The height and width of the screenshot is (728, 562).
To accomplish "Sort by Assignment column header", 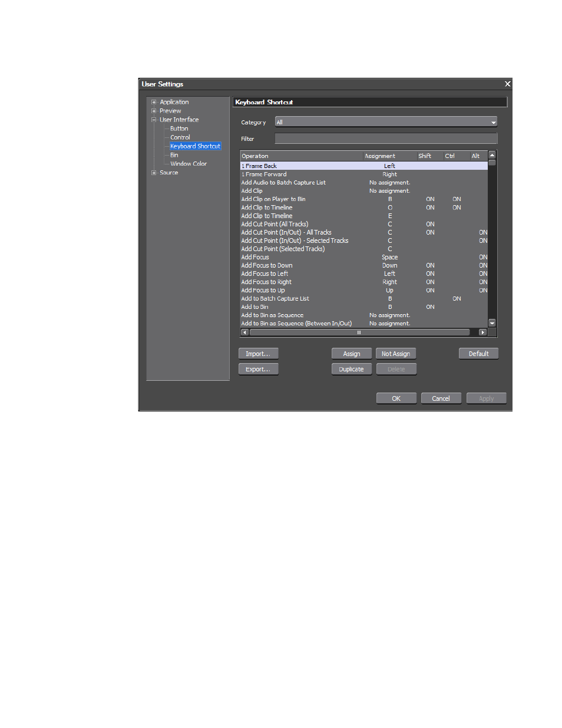I will click(x=390, y=156).
